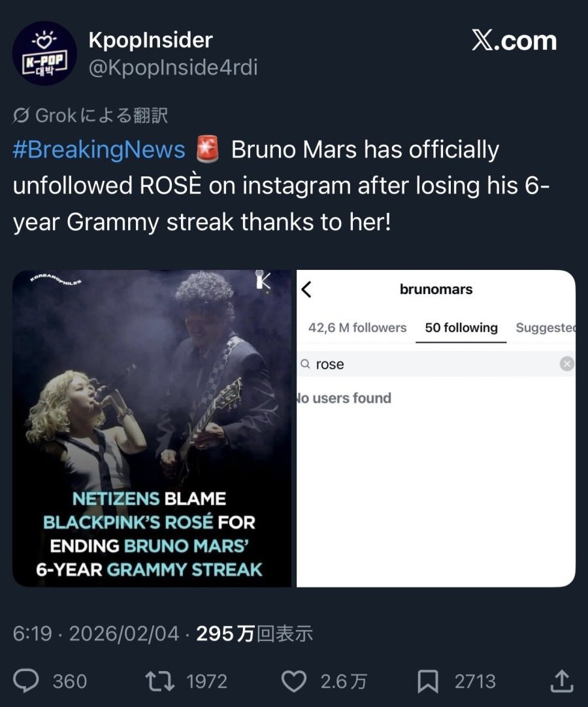Tap the X.com logo
This screenshot has width=588, height=707.
pos(514,41)
